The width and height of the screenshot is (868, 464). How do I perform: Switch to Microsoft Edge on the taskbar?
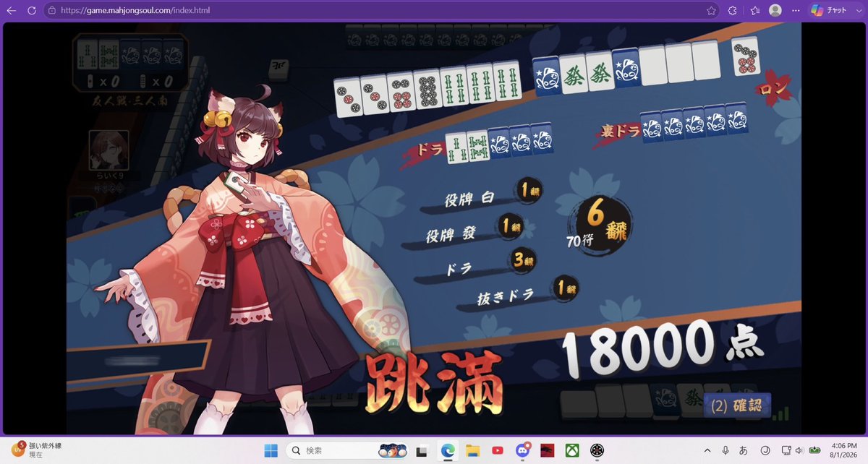[447, 450]
